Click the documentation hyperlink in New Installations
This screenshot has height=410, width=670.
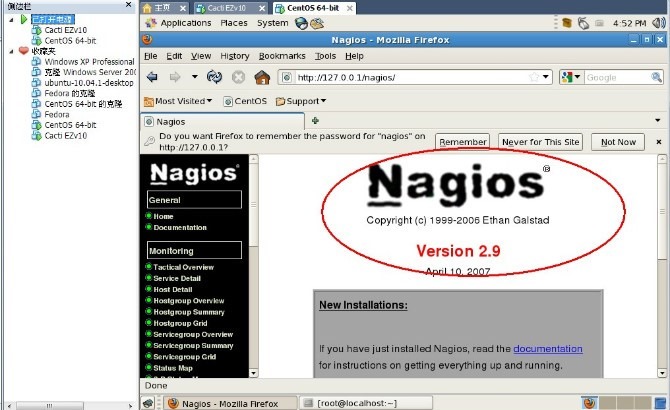pyautogui.click(x=548, y=349)
